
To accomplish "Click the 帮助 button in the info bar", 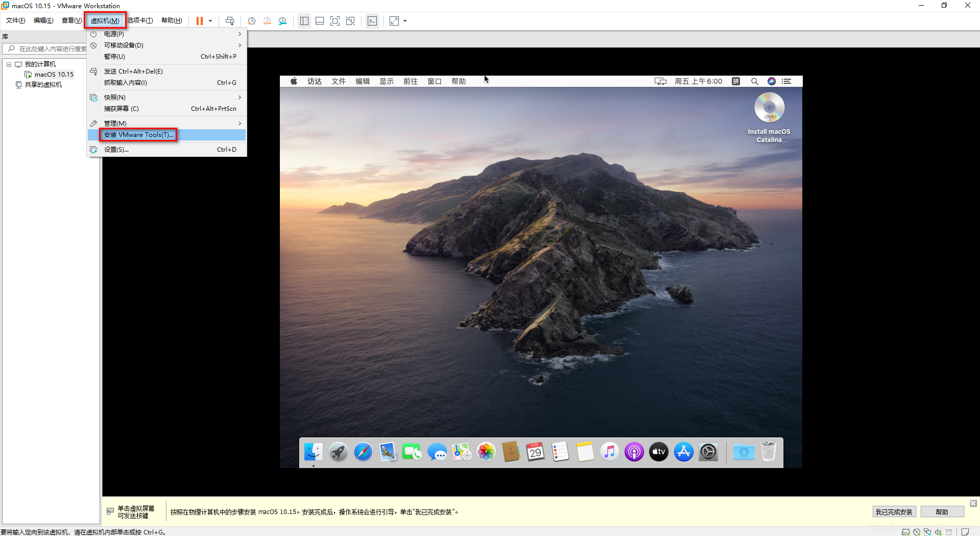I will [942, 512].
